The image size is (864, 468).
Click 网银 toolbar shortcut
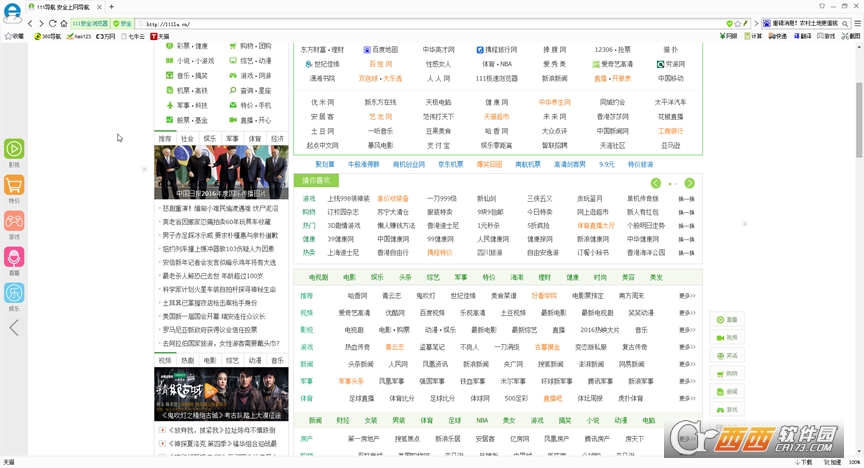[728, 36]
